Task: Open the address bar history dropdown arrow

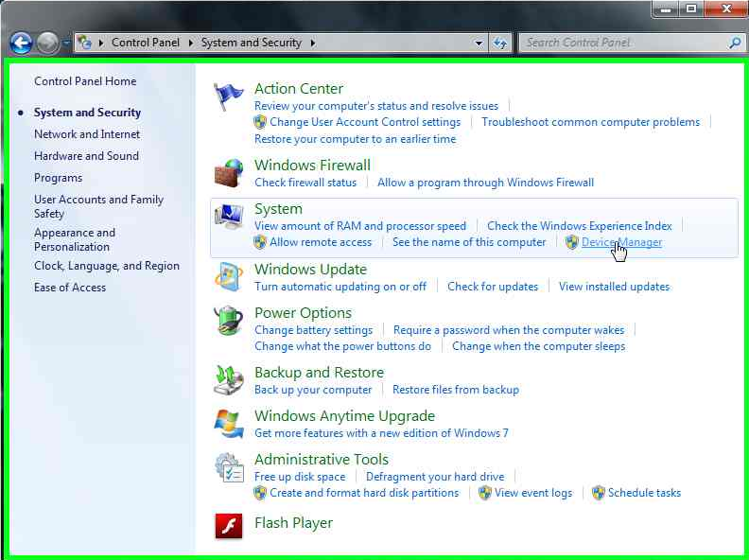Action: (479, 43)
